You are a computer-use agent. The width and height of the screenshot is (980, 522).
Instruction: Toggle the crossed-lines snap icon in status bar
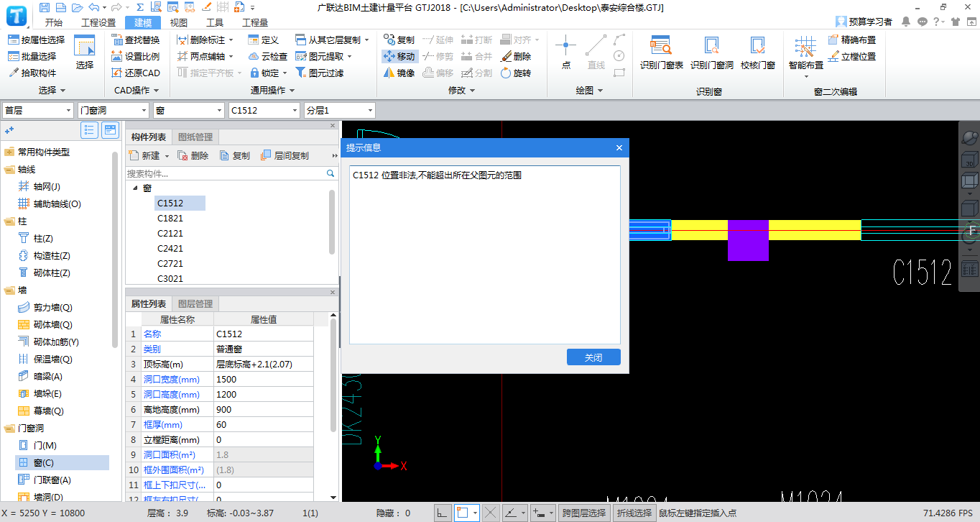pos(491,513)
